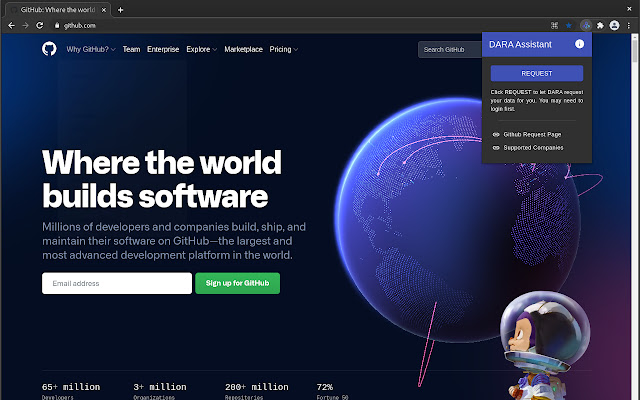
Task: Click the keyboard shortcut icon in address bar
Action: (554, 25)
